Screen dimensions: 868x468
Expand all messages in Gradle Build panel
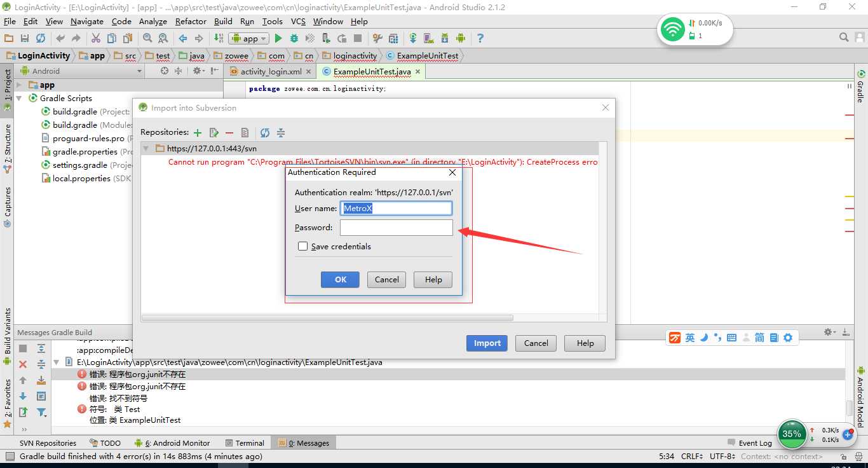[41, 348]
